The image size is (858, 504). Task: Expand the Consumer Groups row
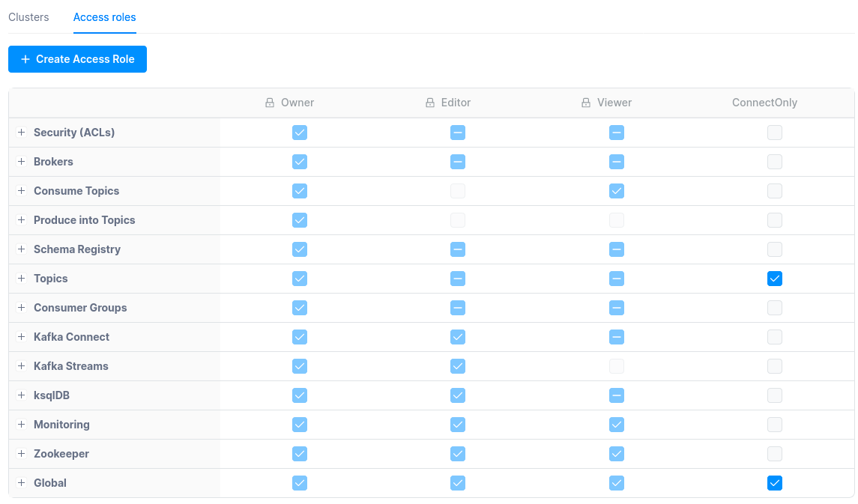[21, 308]
